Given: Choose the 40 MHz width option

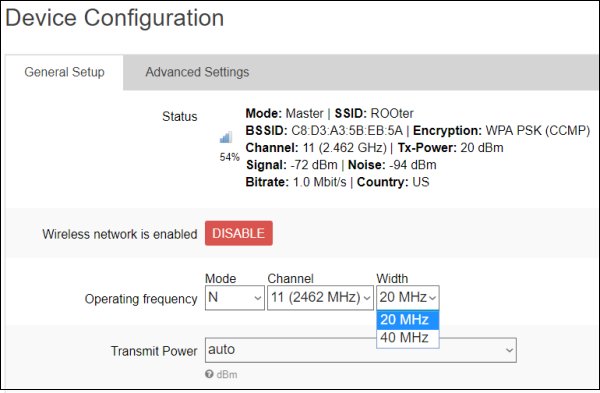Looking at the screenshot, I should (408, 338).
